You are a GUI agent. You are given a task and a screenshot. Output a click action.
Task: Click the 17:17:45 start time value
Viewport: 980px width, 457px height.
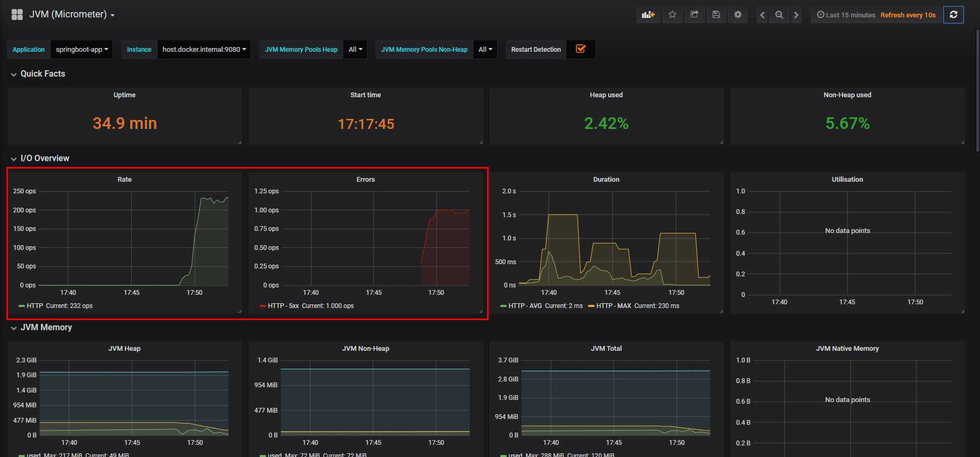point(366,124)
